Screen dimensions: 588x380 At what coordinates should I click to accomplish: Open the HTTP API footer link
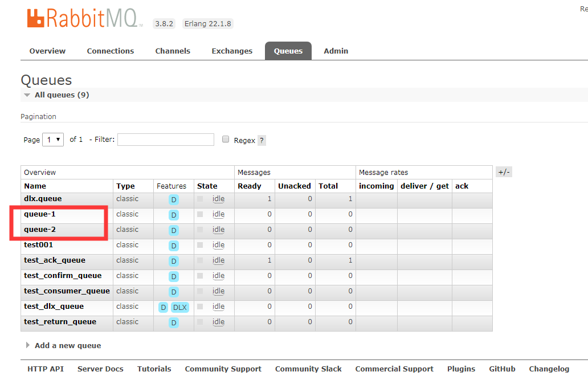click(x=46, y=369)
